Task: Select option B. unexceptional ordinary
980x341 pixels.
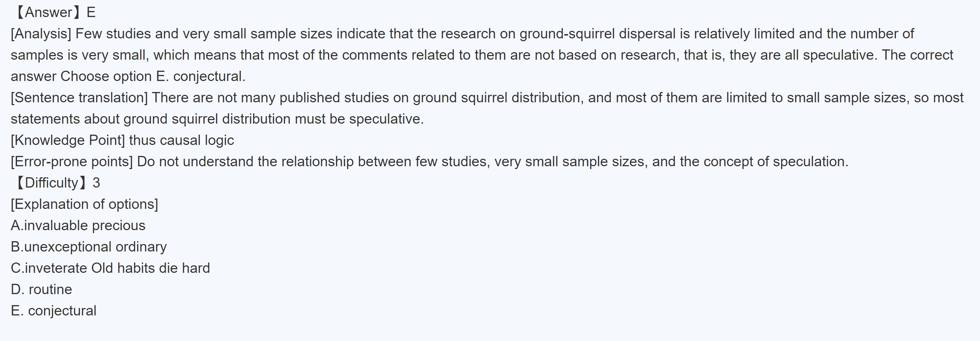Action: pyautogui.click(x=89, y=247)
